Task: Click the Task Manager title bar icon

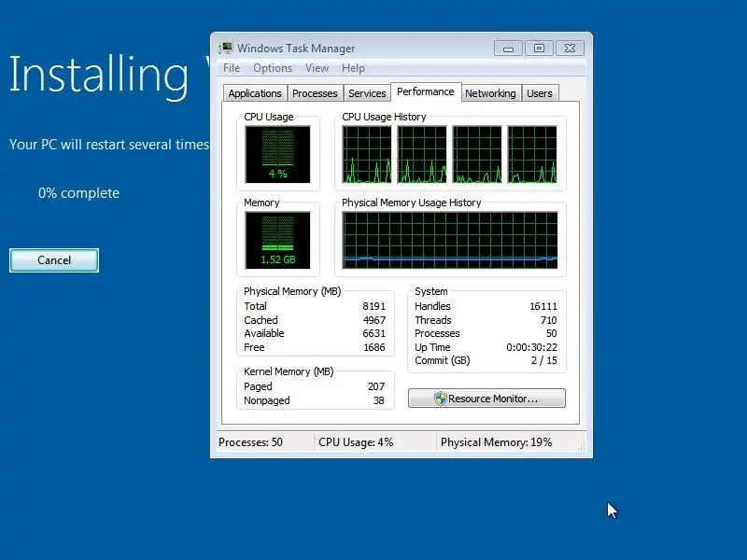Action: point(225,49)
